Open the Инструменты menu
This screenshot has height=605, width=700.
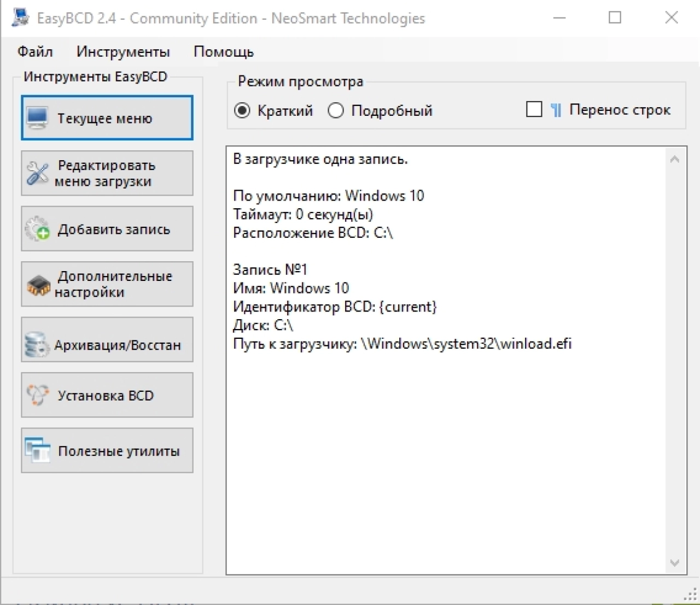[x=123, y=52]
